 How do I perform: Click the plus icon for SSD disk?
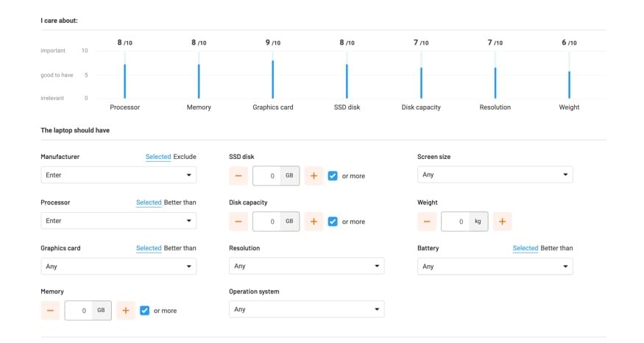click(314, 176)
